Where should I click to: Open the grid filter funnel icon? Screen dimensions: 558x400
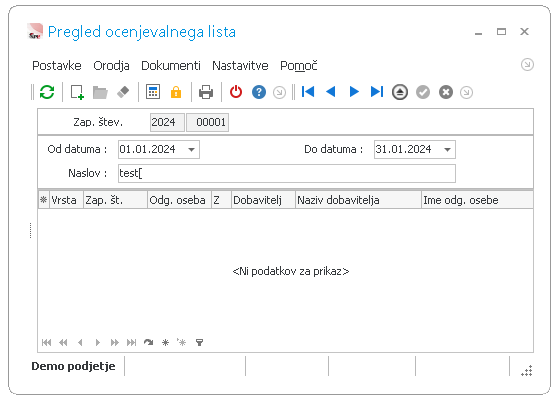click(200, 342)
